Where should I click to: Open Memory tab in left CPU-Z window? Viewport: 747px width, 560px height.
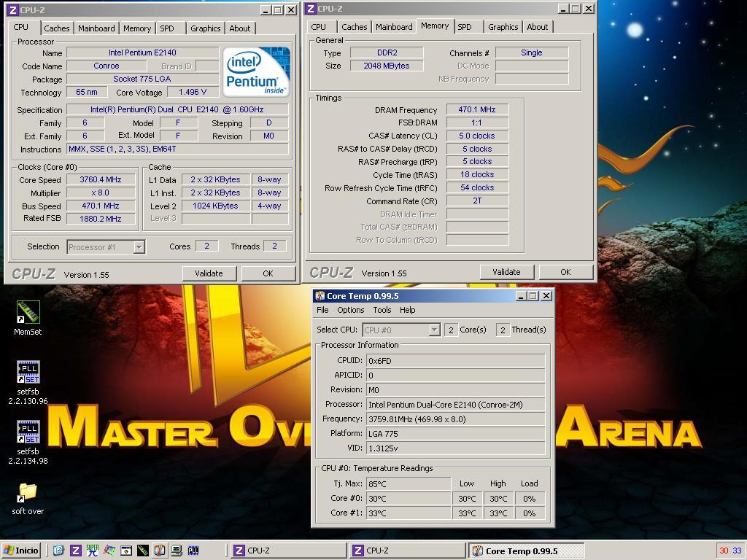click(x=137, y=28)
